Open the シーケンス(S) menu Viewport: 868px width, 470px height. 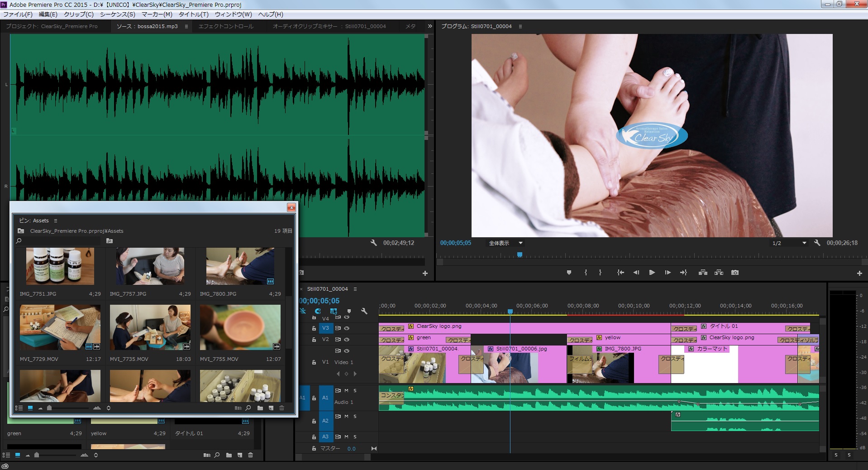(x=118, y=14)
